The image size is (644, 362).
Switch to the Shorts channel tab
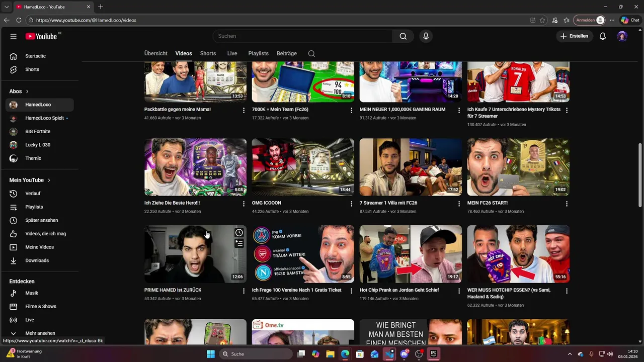[x=208, y=53]
